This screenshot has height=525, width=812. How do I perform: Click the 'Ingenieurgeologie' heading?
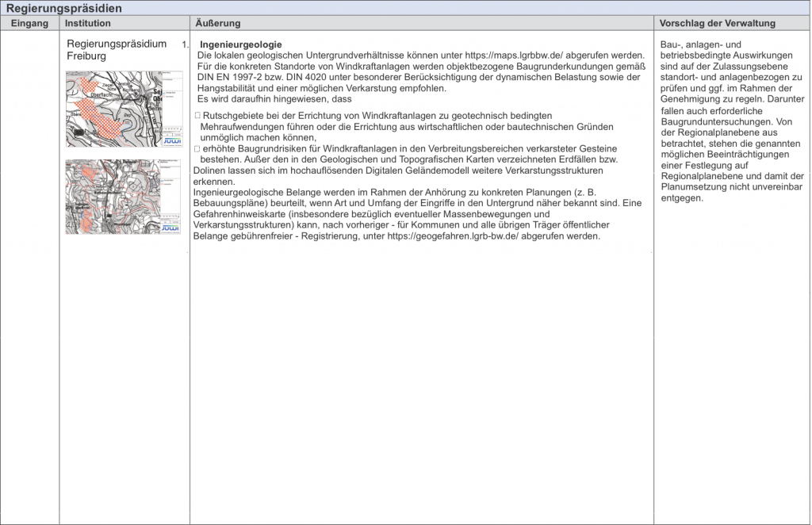tap(241, 44)
